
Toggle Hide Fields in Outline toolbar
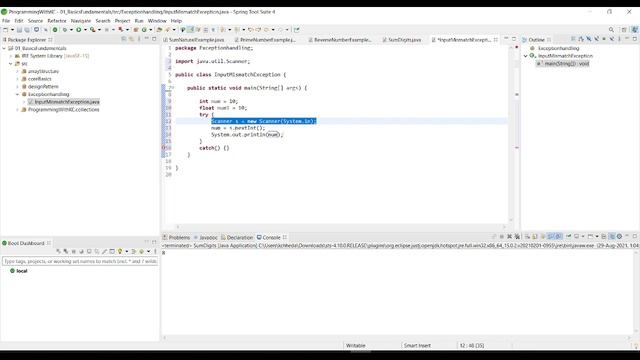[589, 39]
